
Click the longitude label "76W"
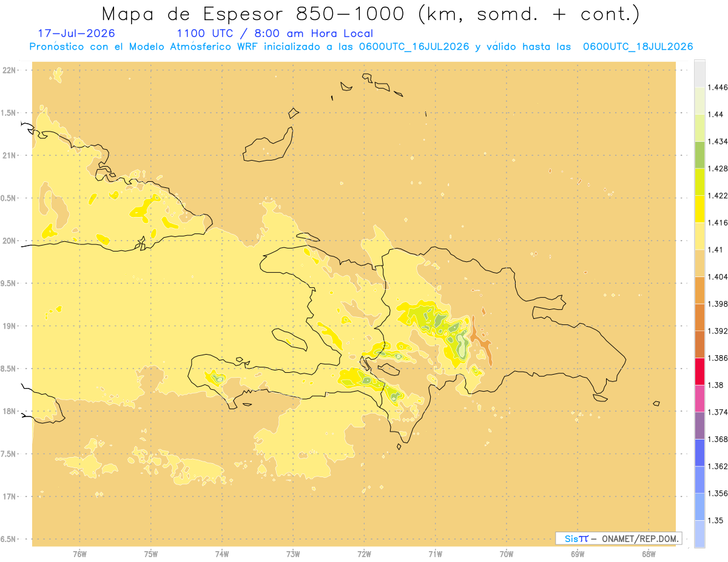[x=79, y=554]
